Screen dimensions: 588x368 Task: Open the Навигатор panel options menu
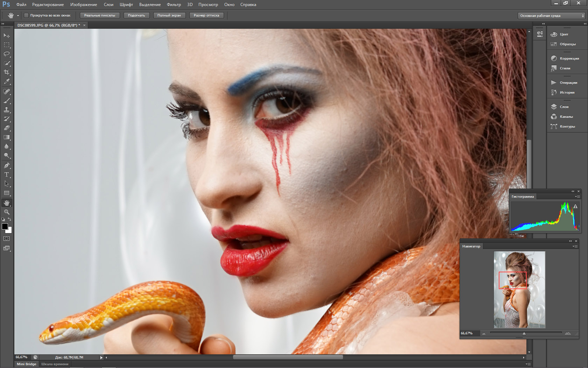(x=575, y=246)
